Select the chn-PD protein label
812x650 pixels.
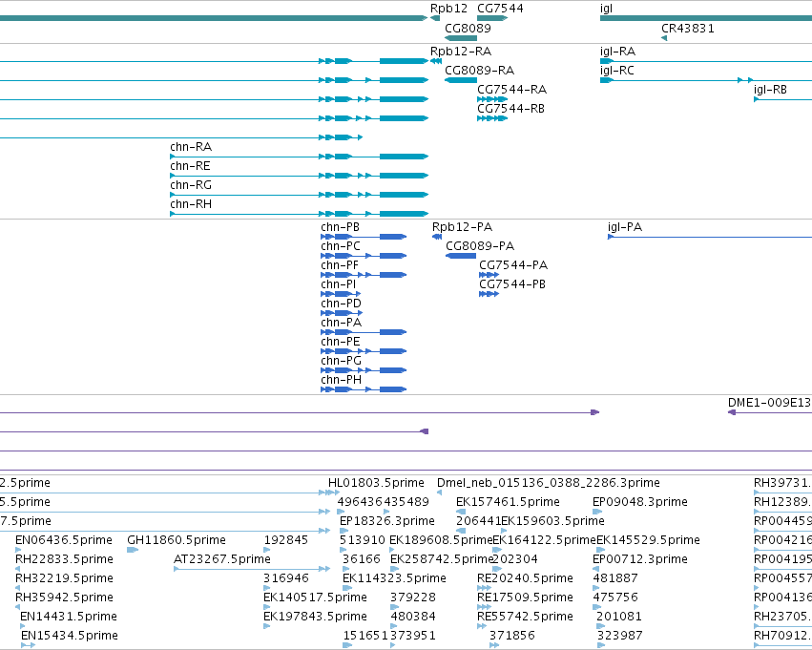click(x=341, y=304)
